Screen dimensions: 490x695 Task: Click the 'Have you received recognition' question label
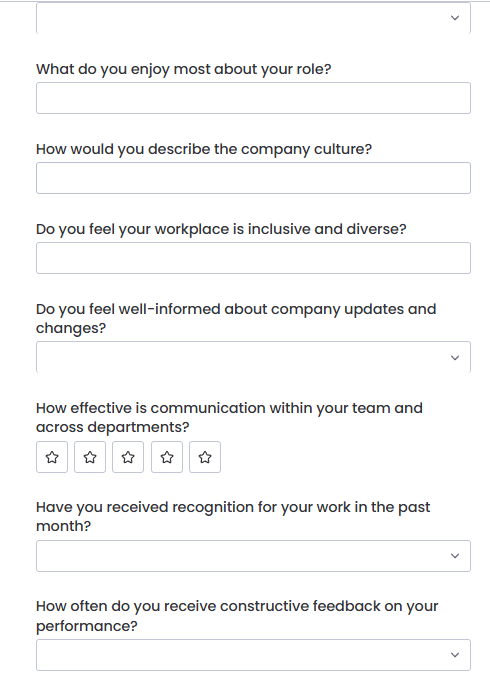[x=233, y=516]
